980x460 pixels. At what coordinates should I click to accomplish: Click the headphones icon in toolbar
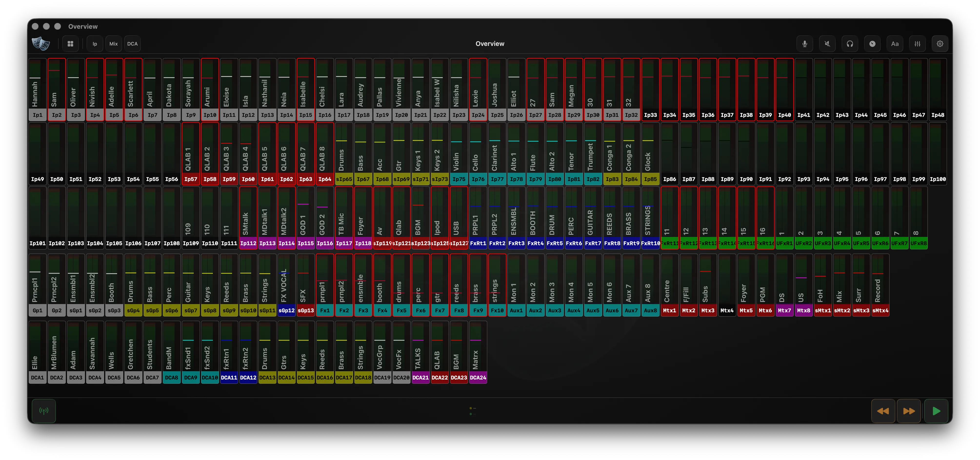(850, 44)
